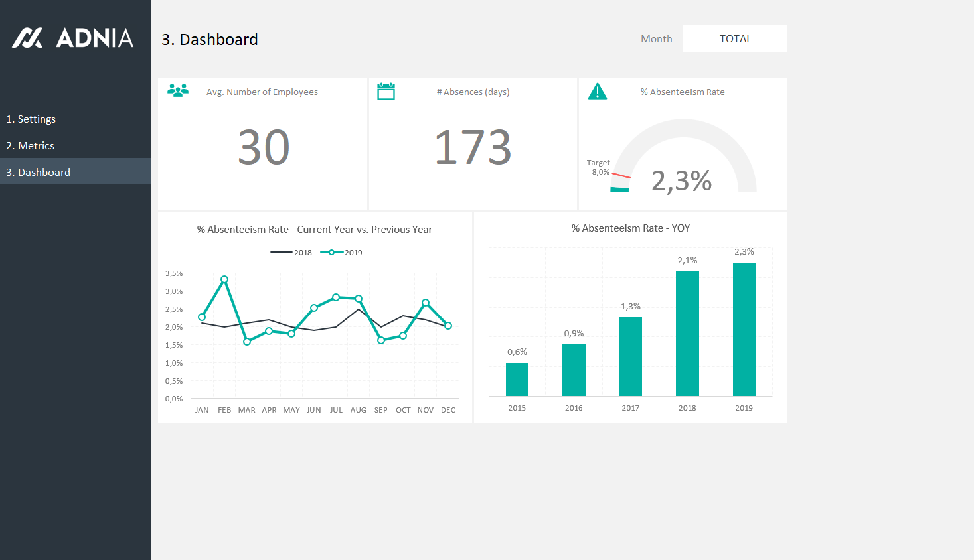This screenshot has height=560, width=974.
Task: Click the warning triangle icon
Action: 598,92
